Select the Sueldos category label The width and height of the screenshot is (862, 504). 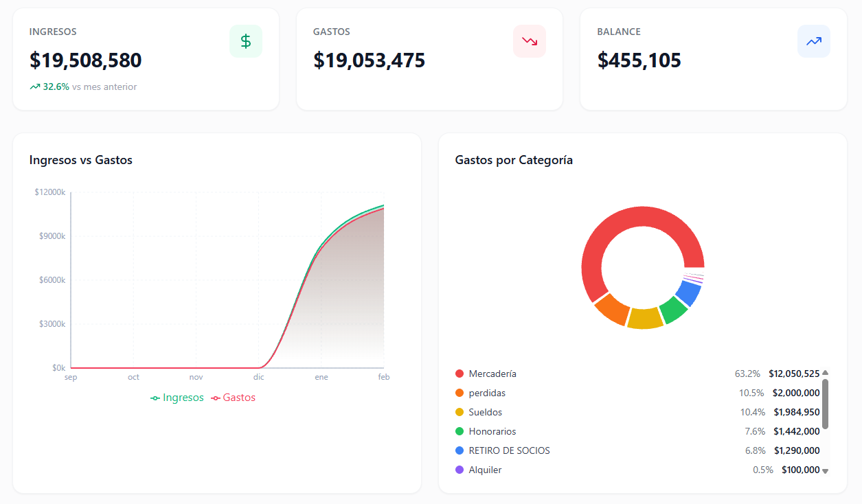pyautogui.click(x=486, y=412)
